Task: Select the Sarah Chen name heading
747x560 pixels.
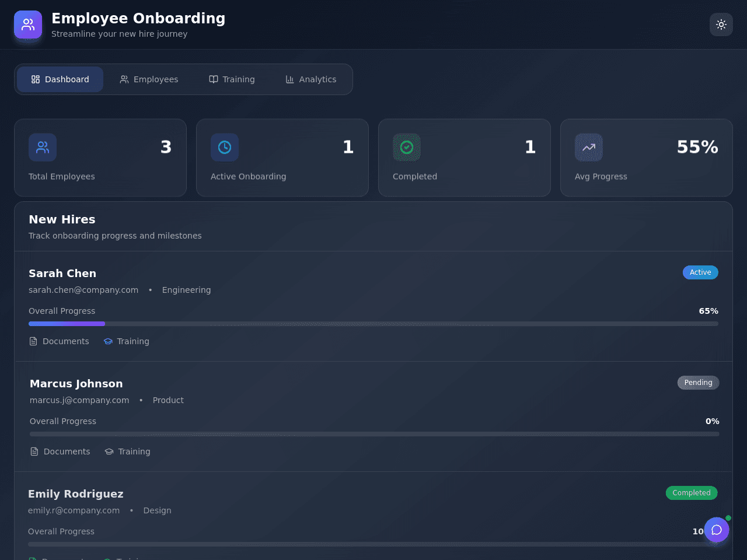Action: tap(62, 273)
